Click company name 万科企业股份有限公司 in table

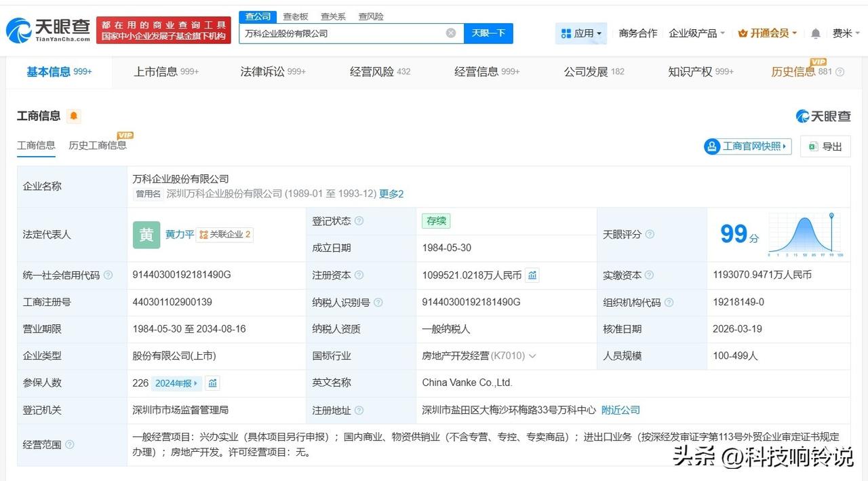[181, 179]
